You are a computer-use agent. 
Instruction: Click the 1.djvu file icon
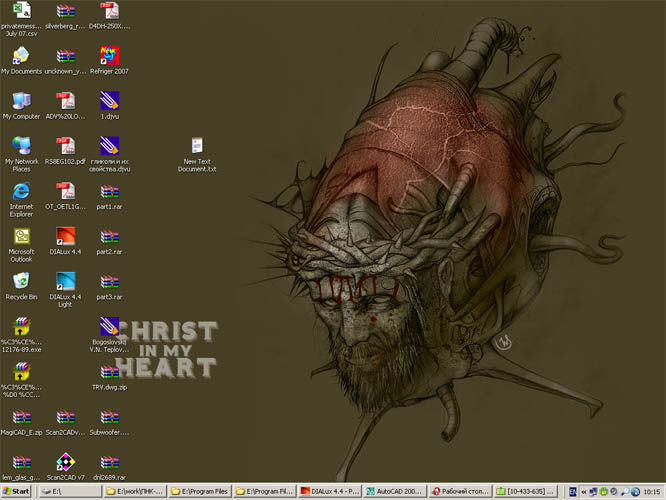point(110,101)
